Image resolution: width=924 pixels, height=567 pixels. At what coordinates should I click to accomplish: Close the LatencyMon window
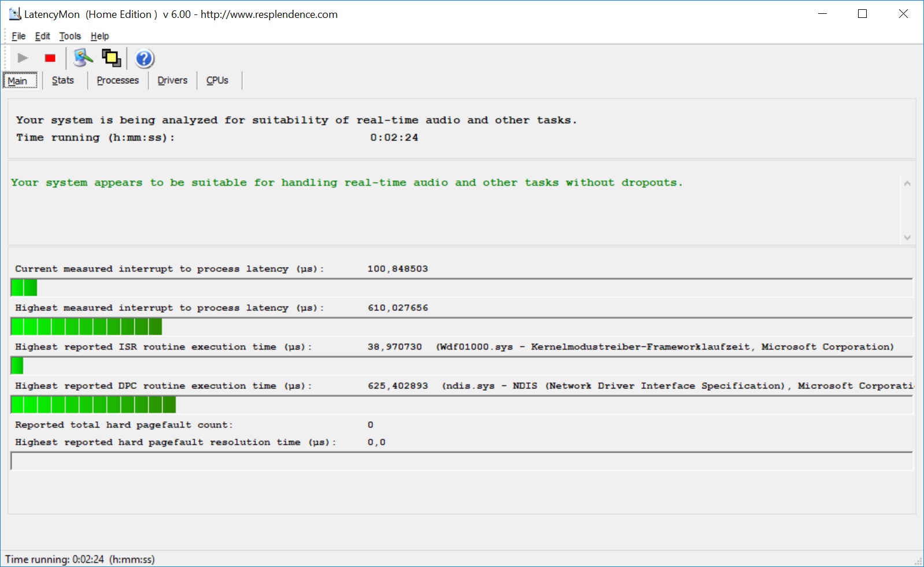pos(903,14)
